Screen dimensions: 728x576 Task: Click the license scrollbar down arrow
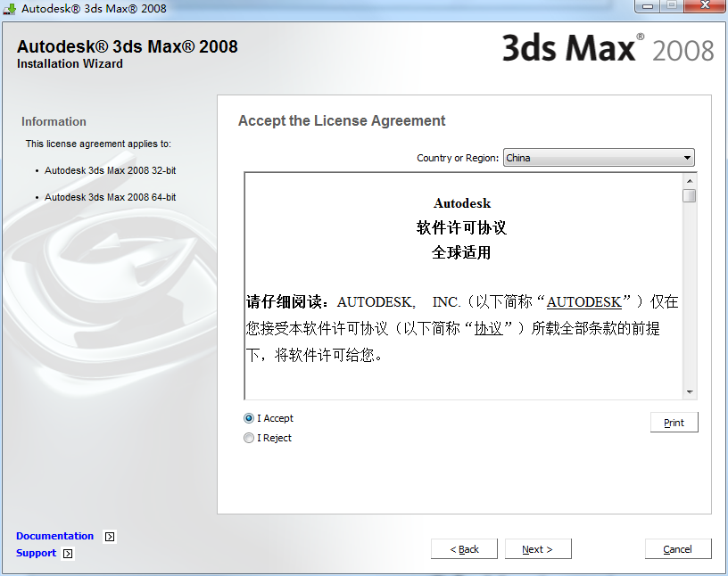coord(690,392)
